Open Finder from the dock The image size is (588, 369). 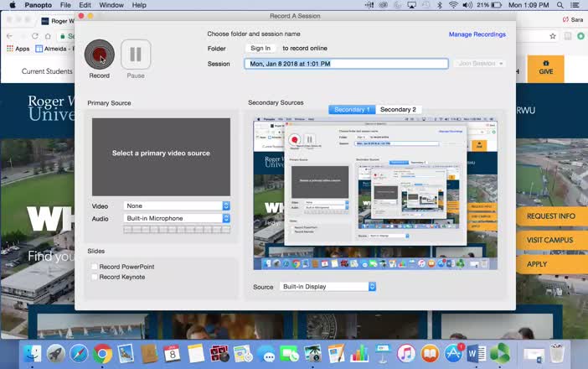(33, 354)
